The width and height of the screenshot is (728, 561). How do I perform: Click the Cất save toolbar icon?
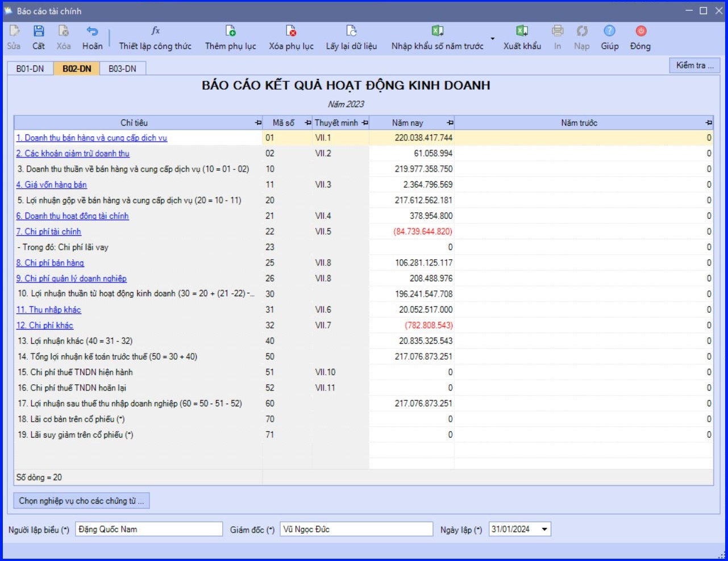(x=39, y=31)
